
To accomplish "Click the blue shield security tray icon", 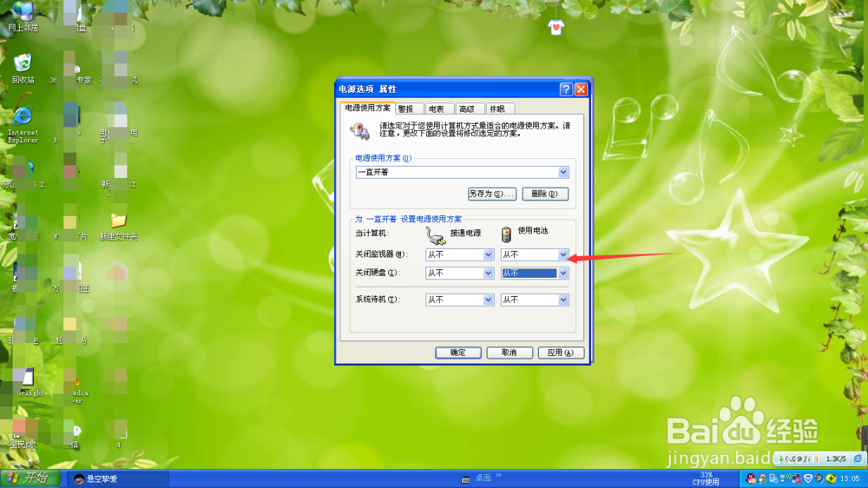I will (808, 478).
